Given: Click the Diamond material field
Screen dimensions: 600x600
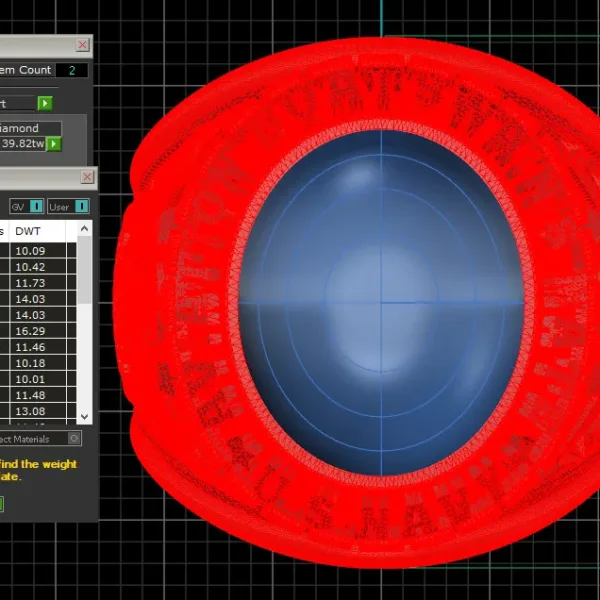Looking at the screenshot, I should click(31, 128).
